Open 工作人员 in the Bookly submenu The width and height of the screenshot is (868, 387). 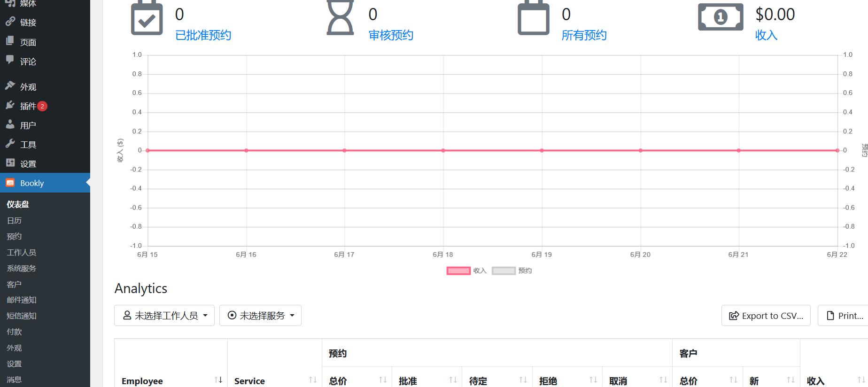(22, 252)
